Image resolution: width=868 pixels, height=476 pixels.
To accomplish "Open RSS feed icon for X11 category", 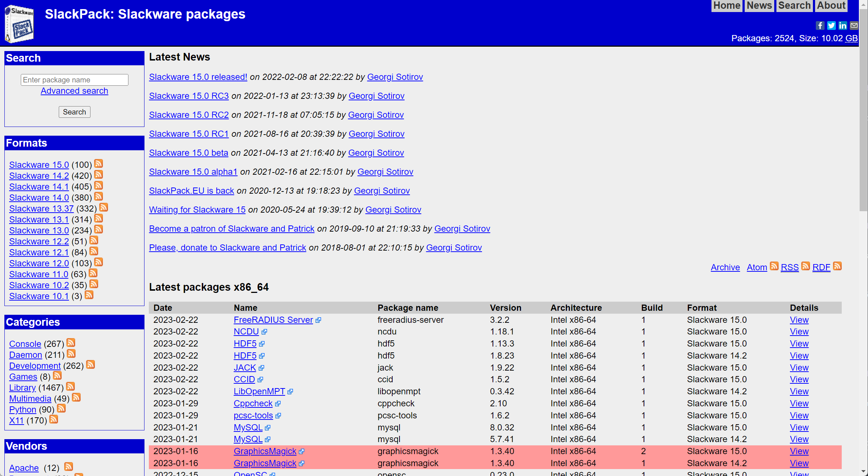I will point(54,419).
